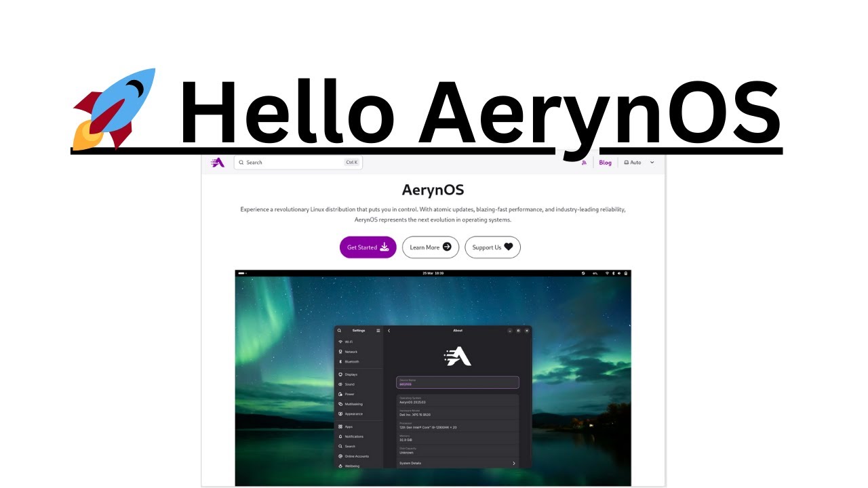Click the AerynOS logo in the website header

point(217,163)
